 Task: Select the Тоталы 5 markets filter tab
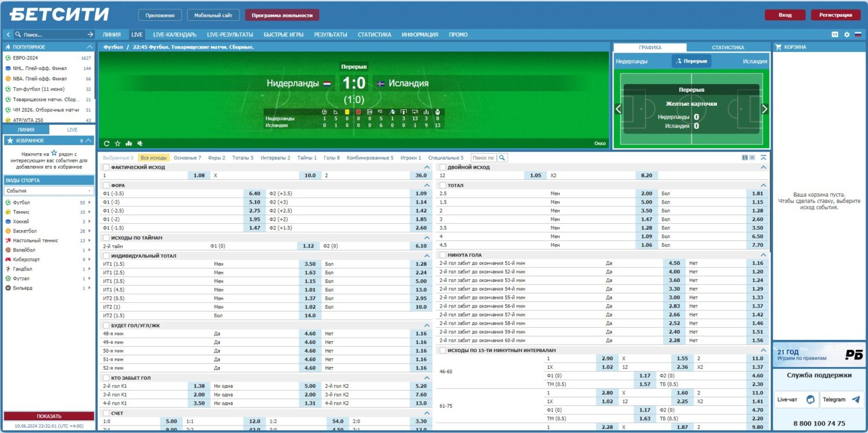pyautogui.click(x=243, y=157)
